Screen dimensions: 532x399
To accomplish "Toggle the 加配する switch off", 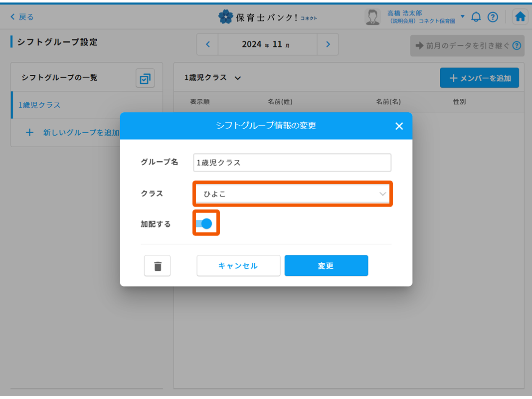I will click(204, 224).
